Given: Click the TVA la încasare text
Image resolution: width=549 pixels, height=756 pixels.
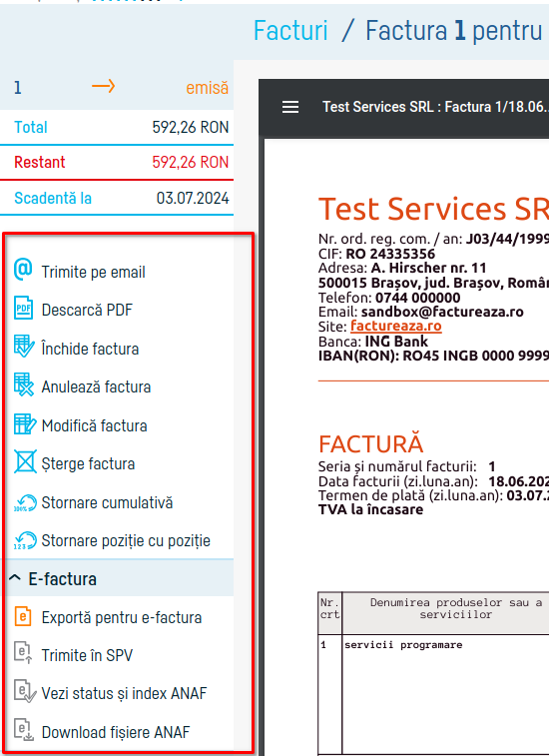Looking at the screenshot, I should 370,509.
